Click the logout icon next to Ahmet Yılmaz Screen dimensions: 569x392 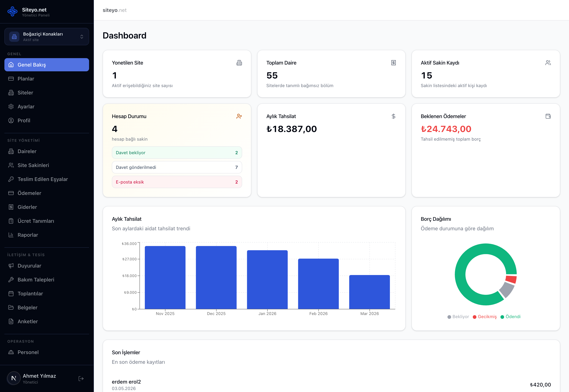coord(81,378)
